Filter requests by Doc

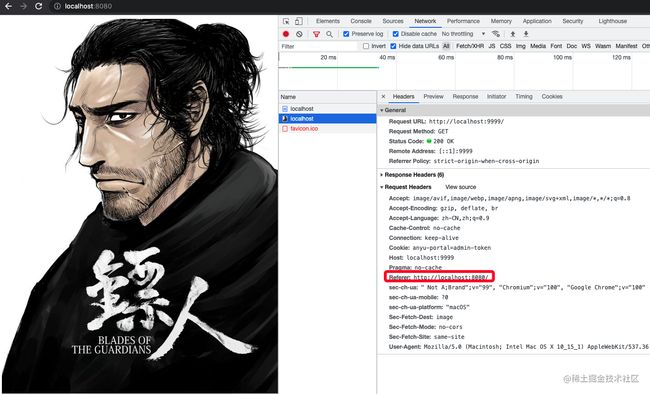572,46
